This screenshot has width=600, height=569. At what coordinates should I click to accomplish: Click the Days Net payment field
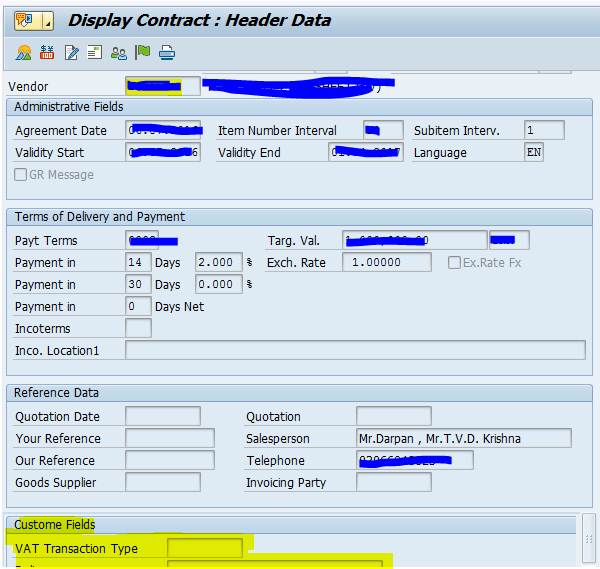[138, 306]
